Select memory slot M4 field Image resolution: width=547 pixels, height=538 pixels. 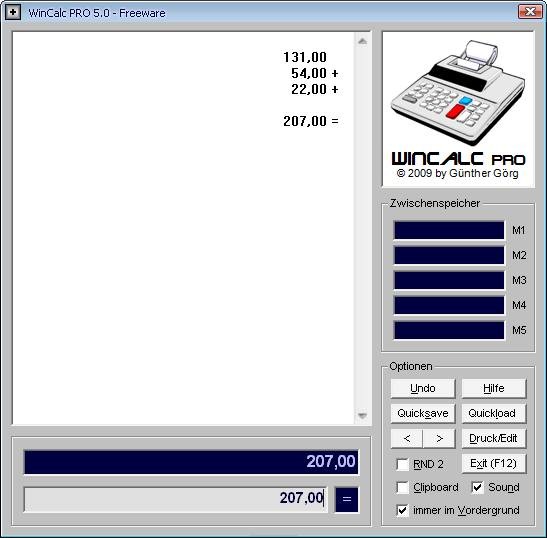(449, 305)
